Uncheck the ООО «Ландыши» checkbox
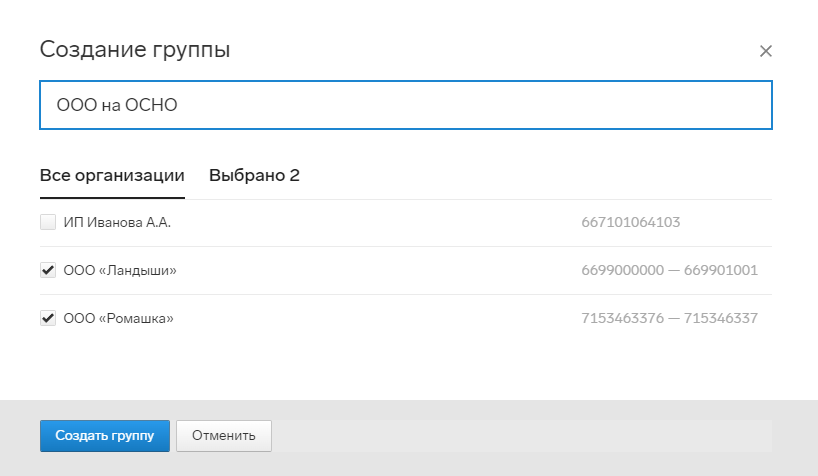Screen dimensions: 818x476 click(48, 270)
